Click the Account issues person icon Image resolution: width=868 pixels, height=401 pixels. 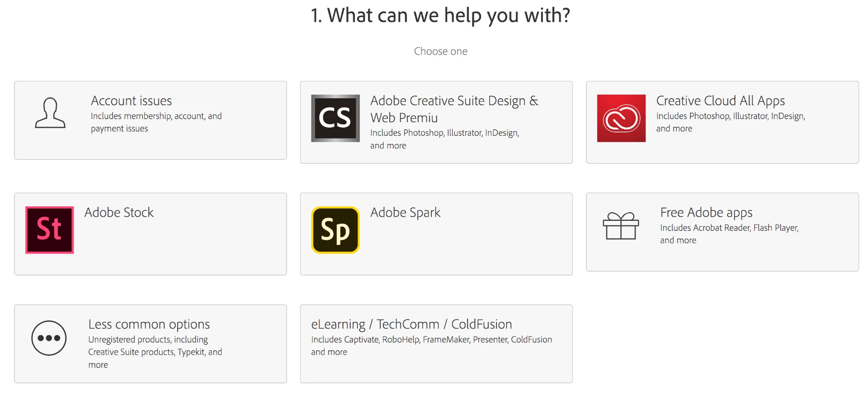[50, 113]
